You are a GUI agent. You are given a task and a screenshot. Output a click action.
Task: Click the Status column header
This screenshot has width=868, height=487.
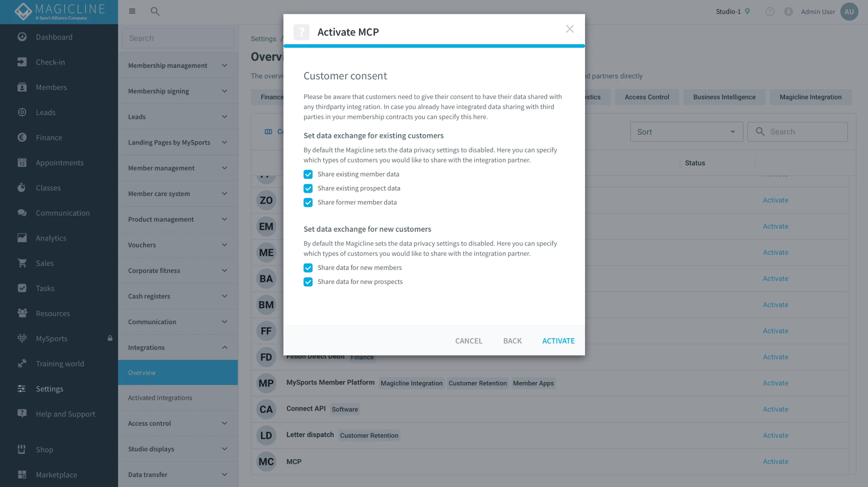tap(694, 163)
